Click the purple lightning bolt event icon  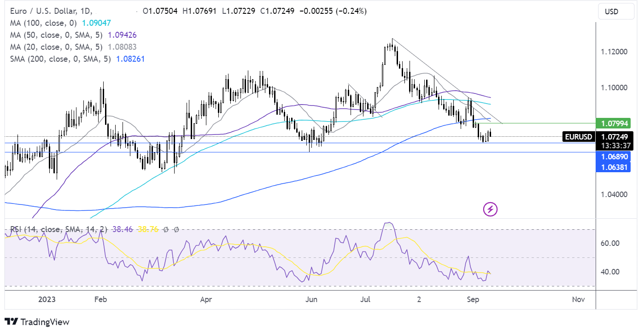pos(490,210)
